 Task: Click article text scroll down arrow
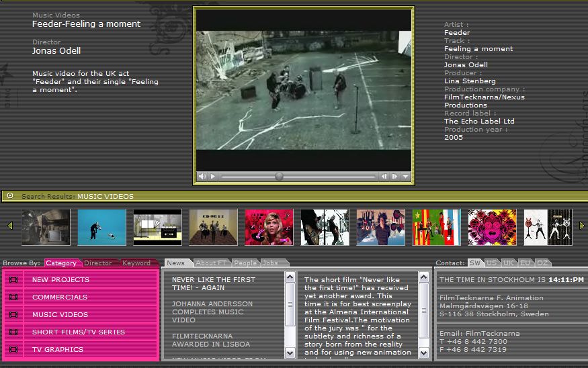coord(424,353)
